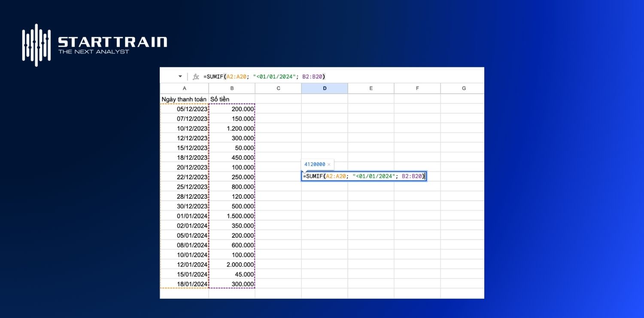
Task: Select the cell containing 18/01/2024
Action: (184, 284)
